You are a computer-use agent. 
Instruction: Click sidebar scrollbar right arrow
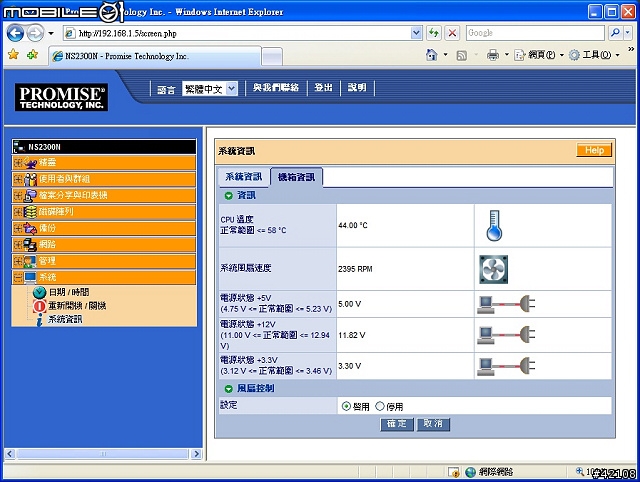[196, 454]
